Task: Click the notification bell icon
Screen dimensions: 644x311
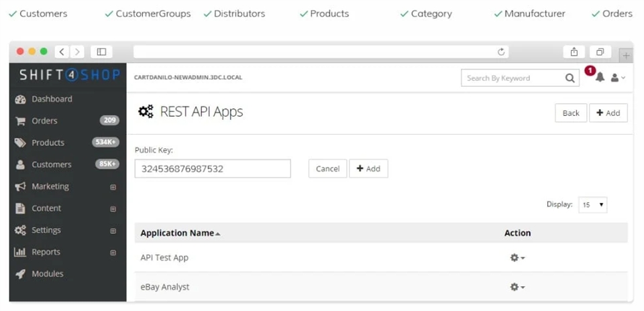Action: (x=600, y=78)
